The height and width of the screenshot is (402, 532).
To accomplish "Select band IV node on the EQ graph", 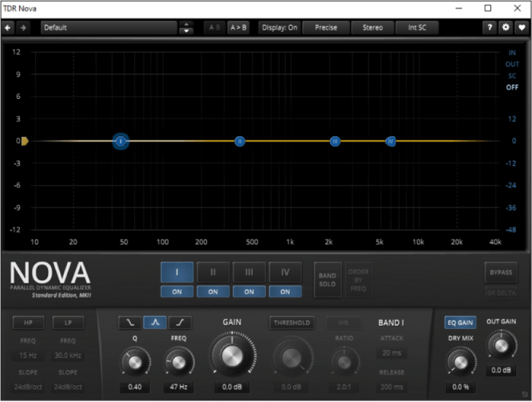I will point(391,141).
